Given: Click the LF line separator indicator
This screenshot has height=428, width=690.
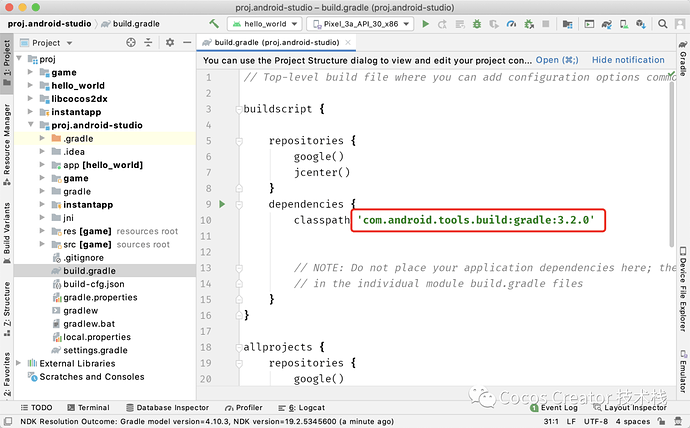Looking at the screenshot, I should click(571, 421).
